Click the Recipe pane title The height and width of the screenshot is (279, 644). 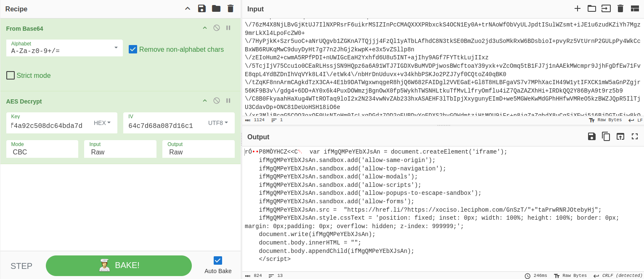pyautogui.click(x=16, y=9)
